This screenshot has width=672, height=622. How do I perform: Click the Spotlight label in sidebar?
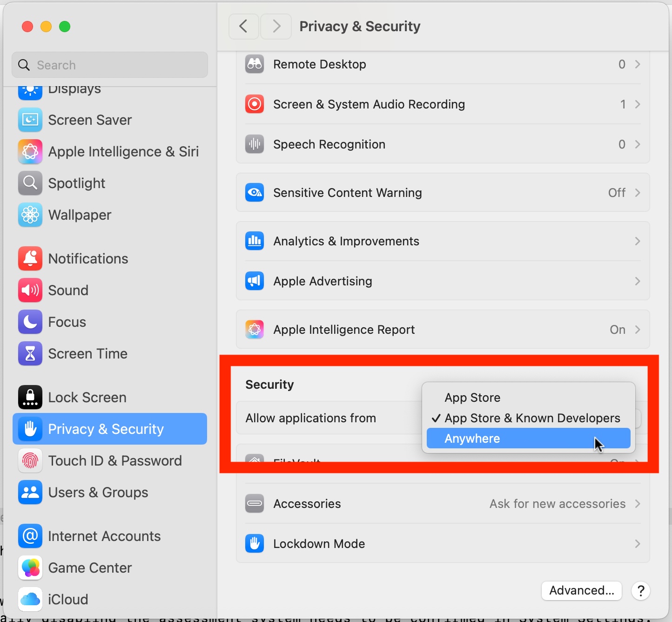(77, 183)
